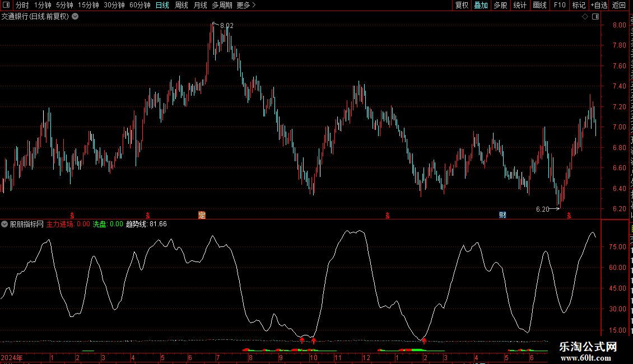This screenshot has height=364, width=633.
Task: Open dropdown next to 交通银行 title
Action: point(75,17)
